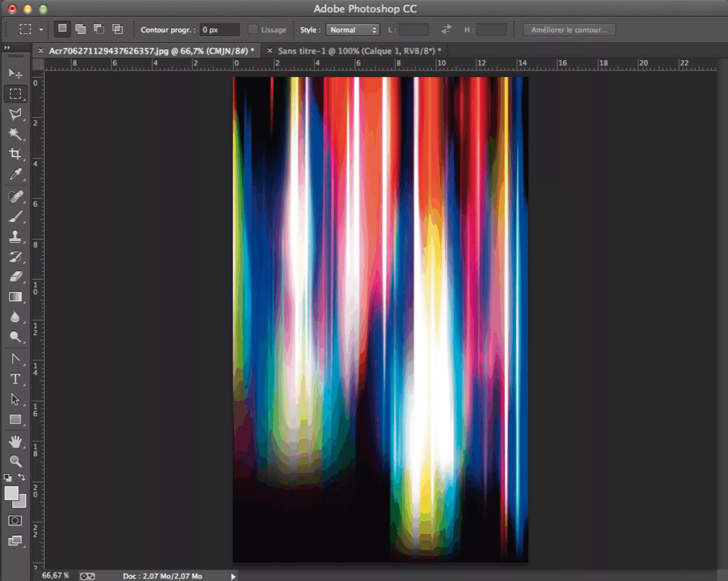
Task: Click the Contour progr. pixel field
Action: pos(220,30)
